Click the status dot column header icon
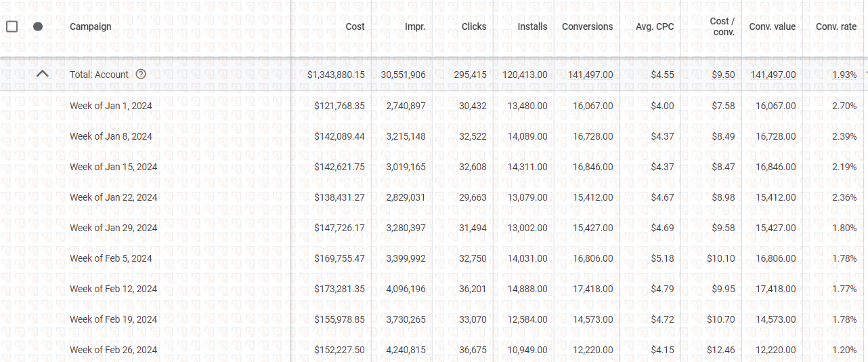This screenshot has width=868, height=362. coord(38,26)
